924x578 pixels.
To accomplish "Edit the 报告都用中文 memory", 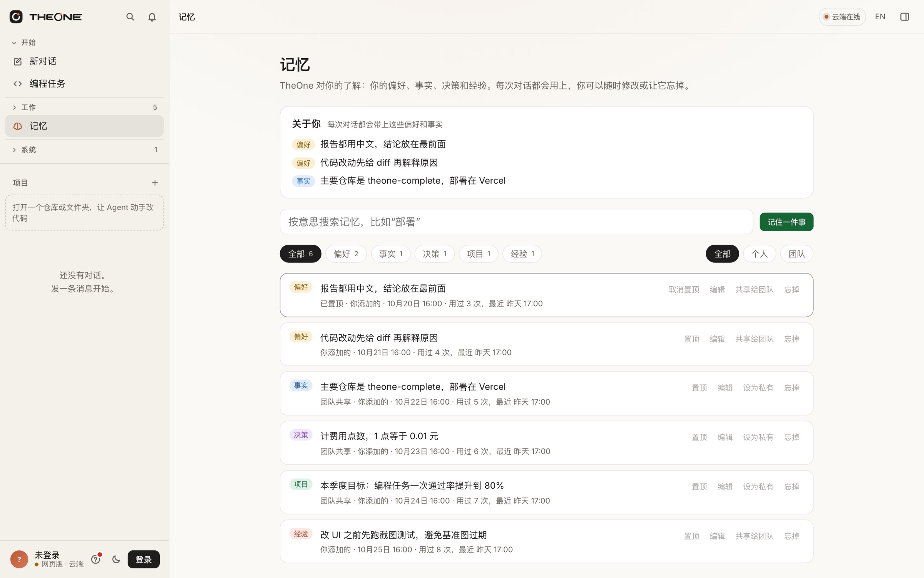I will point(717,289).
